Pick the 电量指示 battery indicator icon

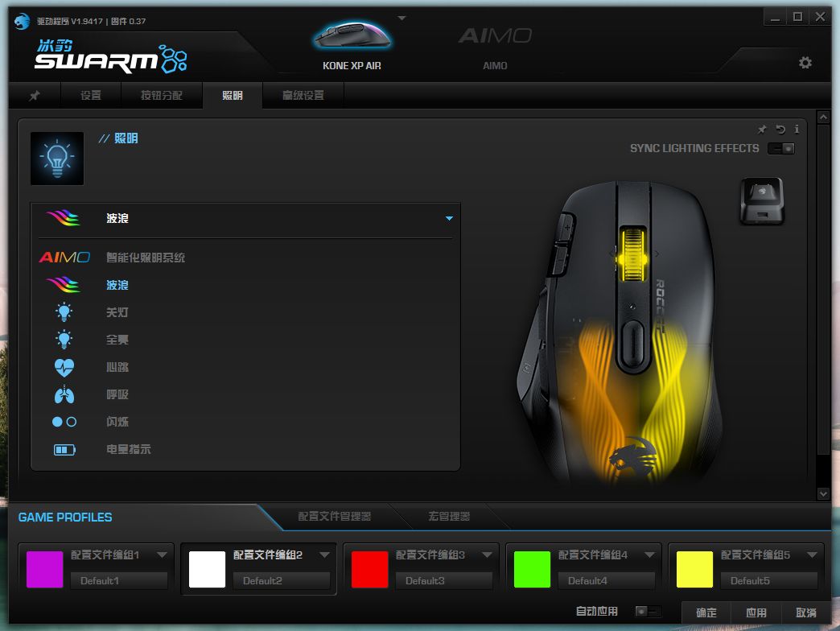64,449
